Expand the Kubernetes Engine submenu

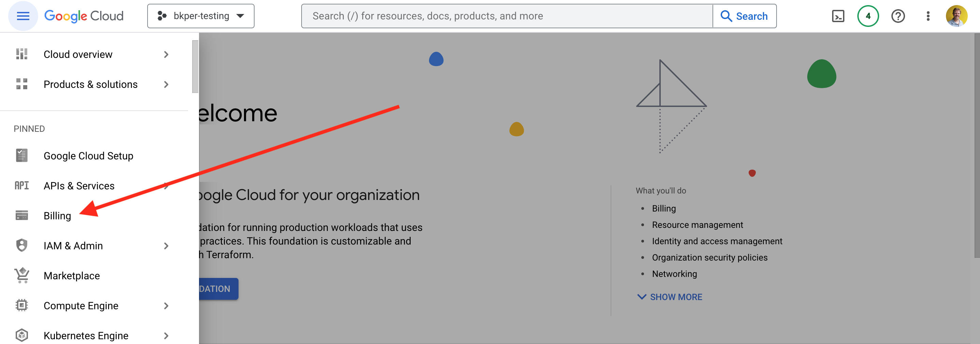166,335
